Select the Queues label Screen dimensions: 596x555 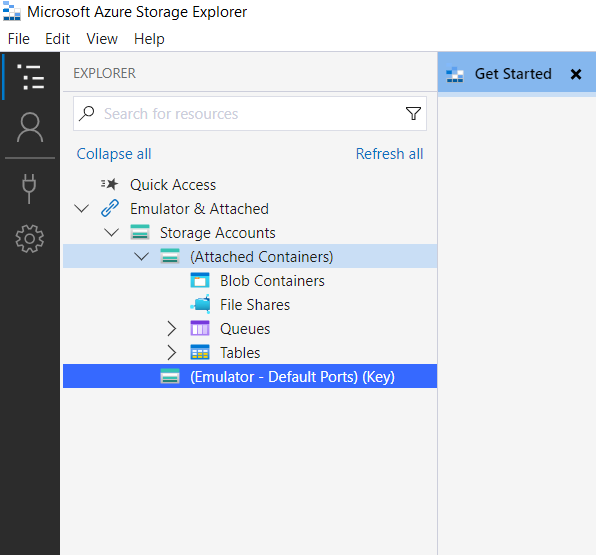tap(245, 329)
